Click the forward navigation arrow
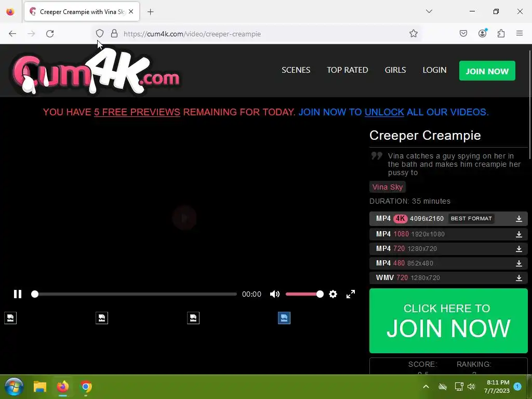The width and height of the screenshot is (532, 399). pyautogui.click(x=31, y=34)
